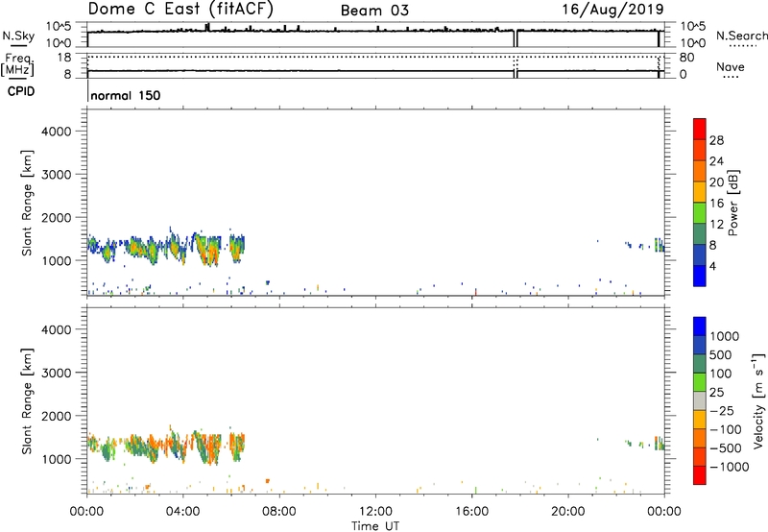Click the 'Beam 03' label
Viewport: 768px width, 532px height.
coord(374,11)
